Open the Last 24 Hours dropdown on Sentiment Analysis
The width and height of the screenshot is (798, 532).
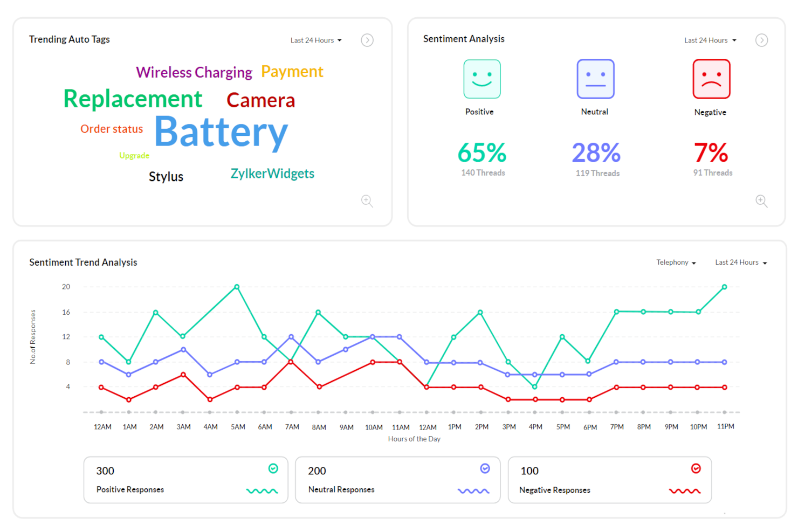click(710, 40)
